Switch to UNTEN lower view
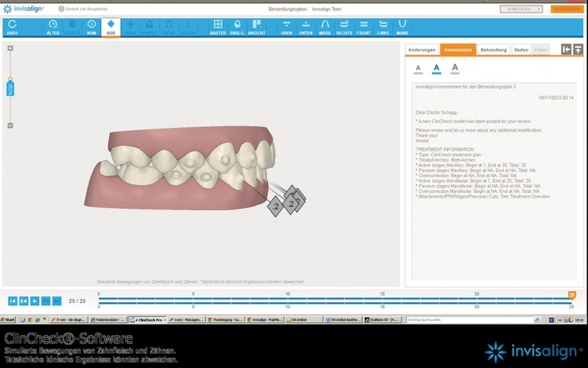The height and width of the screenshot is (368, 588). point(306,25)
